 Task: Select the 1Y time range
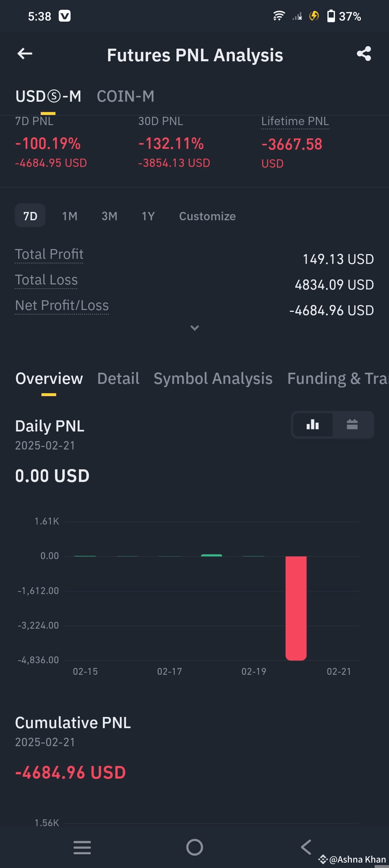tap(148, 216)
